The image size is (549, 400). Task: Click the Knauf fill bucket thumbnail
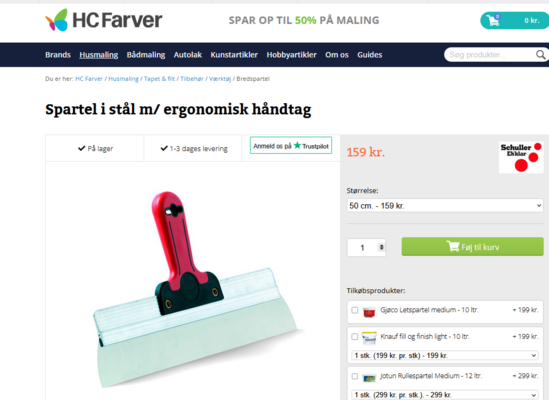[369, 338]
